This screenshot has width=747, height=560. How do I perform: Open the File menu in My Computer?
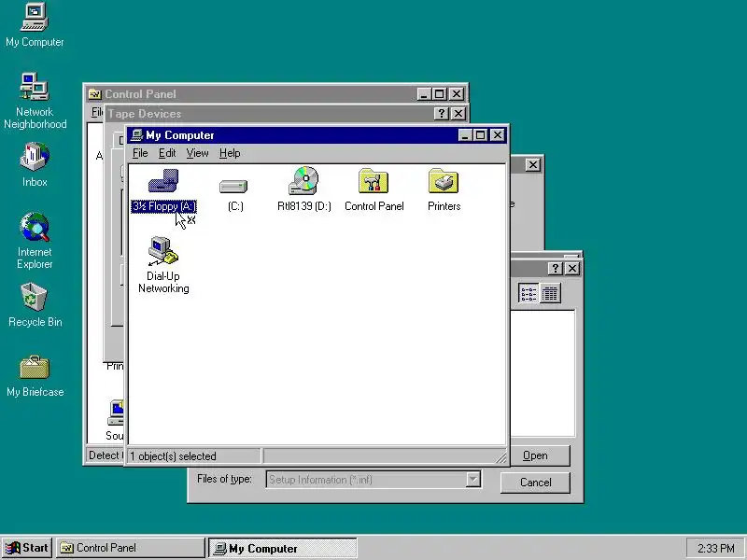140,153
